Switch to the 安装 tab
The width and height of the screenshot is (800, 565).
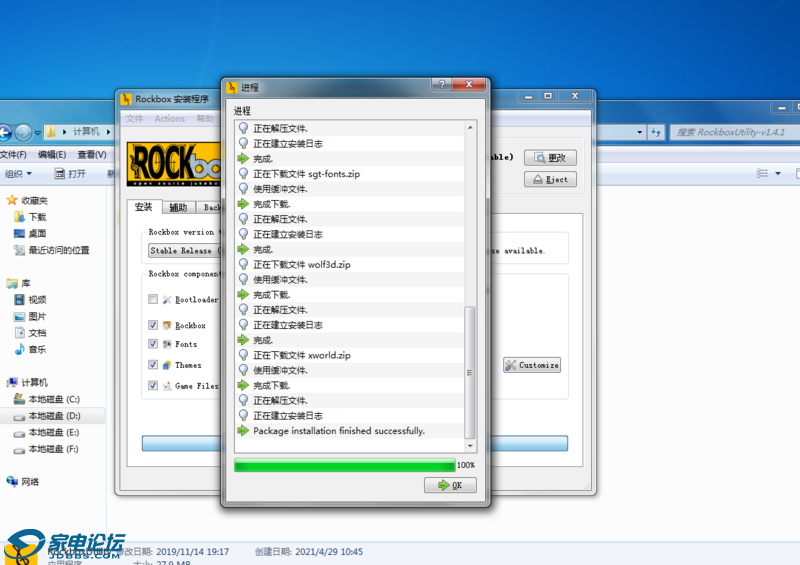click(x=144, y=207)
